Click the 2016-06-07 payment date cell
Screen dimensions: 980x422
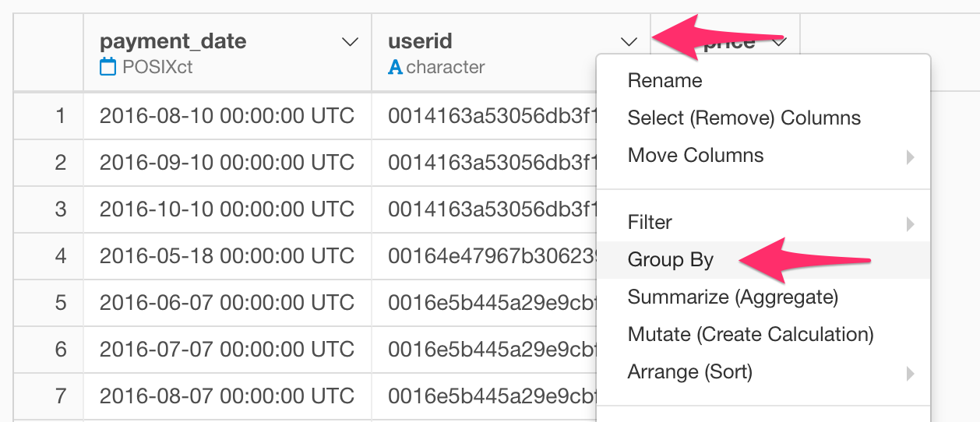227,303
